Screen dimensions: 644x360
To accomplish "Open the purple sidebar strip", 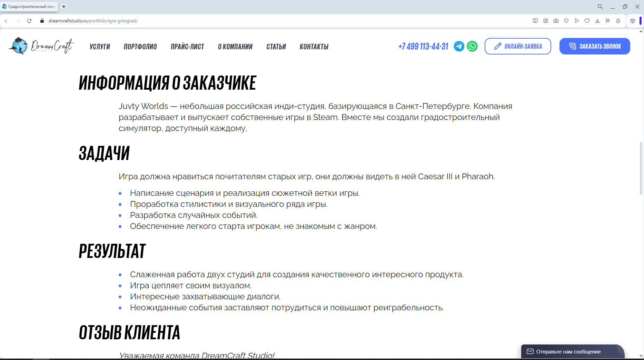I will (x=641, y=21).
